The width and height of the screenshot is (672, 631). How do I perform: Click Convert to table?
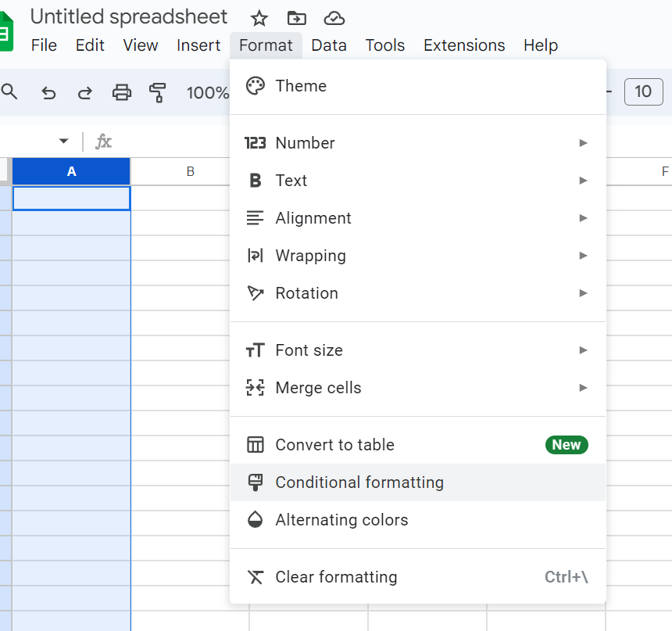[334, 445]
